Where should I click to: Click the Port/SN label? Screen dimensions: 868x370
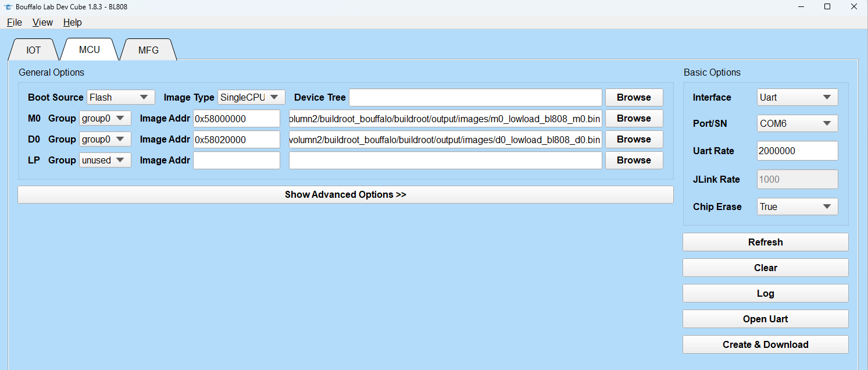[710, 123]
